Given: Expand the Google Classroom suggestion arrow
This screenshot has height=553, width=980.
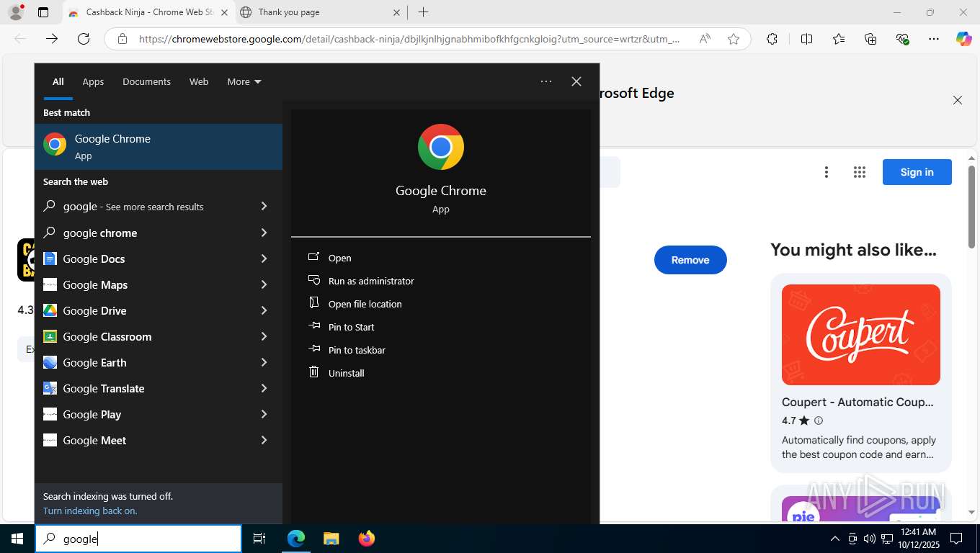Looking at the screenshot, I should pyautogui.click(x=264, y=336).
